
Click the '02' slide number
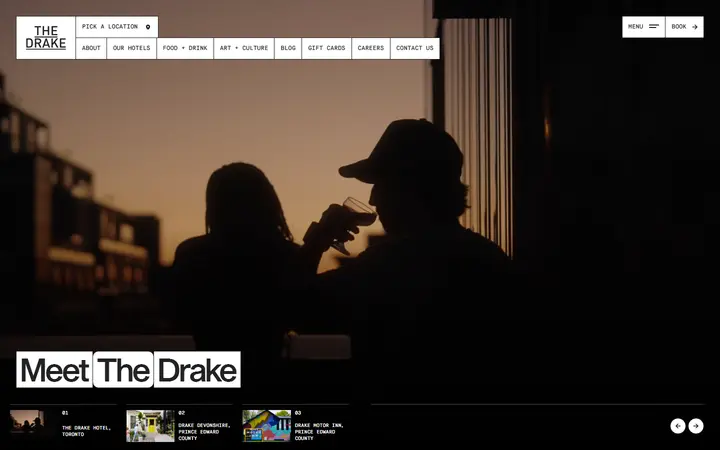coord(181,413)
